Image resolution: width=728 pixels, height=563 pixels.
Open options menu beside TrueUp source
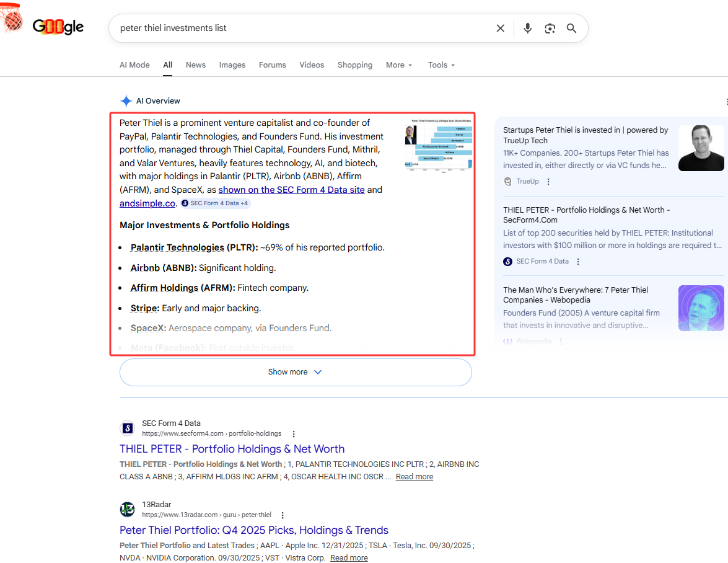548,182
